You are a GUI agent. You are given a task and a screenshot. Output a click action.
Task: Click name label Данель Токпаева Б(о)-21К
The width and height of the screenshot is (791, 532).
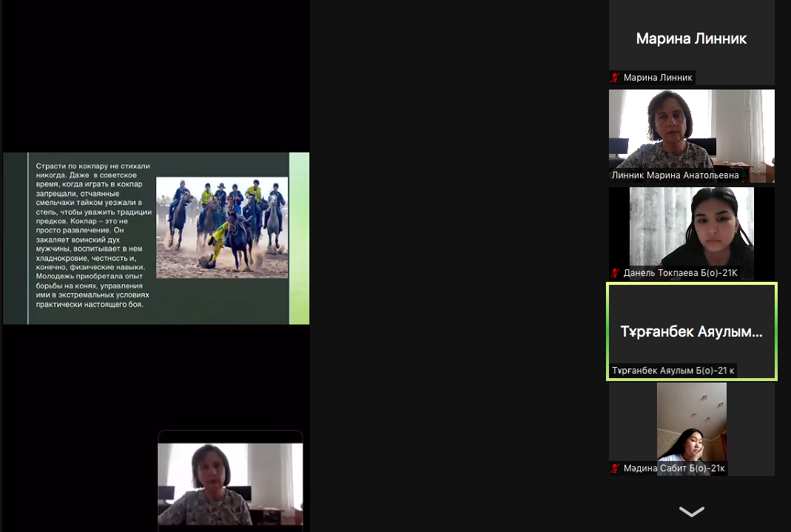tap(681, 273)
